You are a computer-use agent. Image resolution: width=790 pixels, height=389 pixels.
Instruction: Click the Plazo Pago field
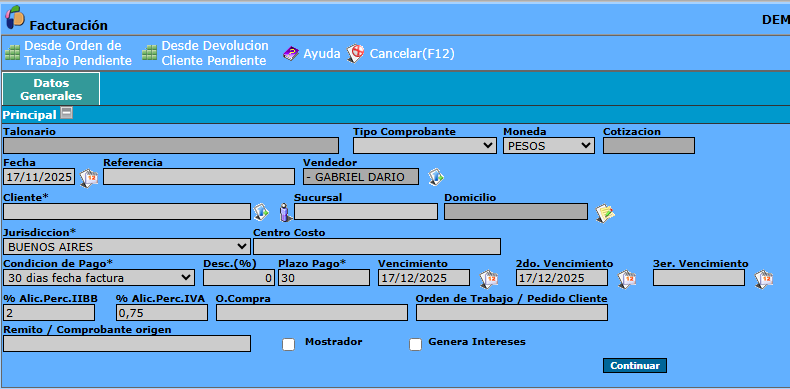tap(324, 278)
